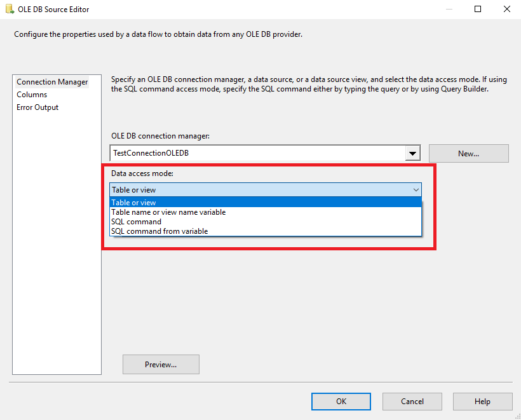521x420 pixels.
Task: Click the New connection button
Action: tap(468, 153)
